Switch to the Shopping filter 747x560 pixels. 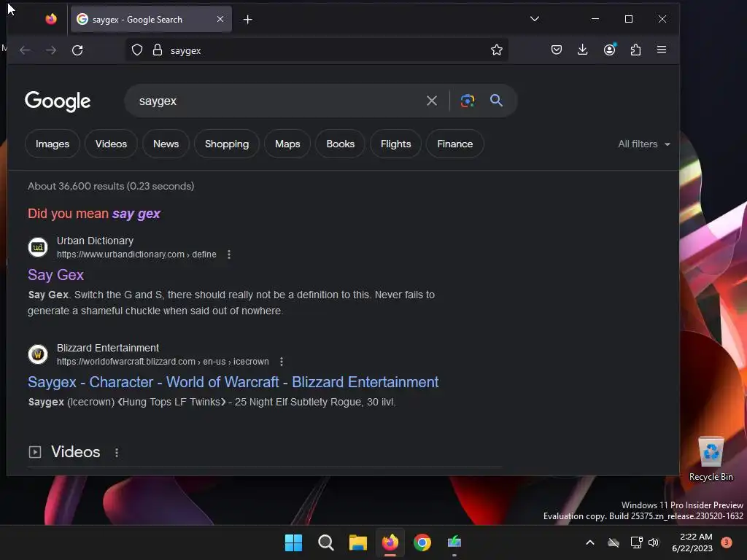227,144
